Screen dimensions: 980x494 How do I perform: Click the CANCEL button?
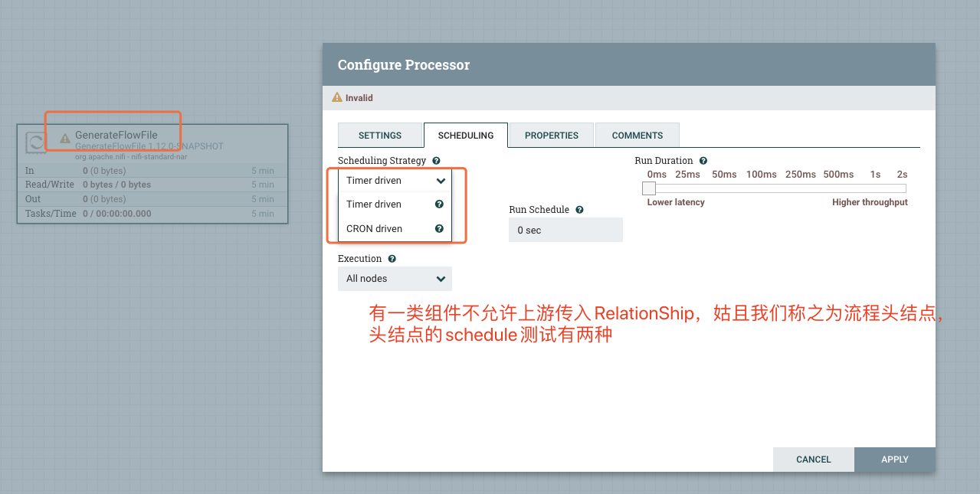814,460
